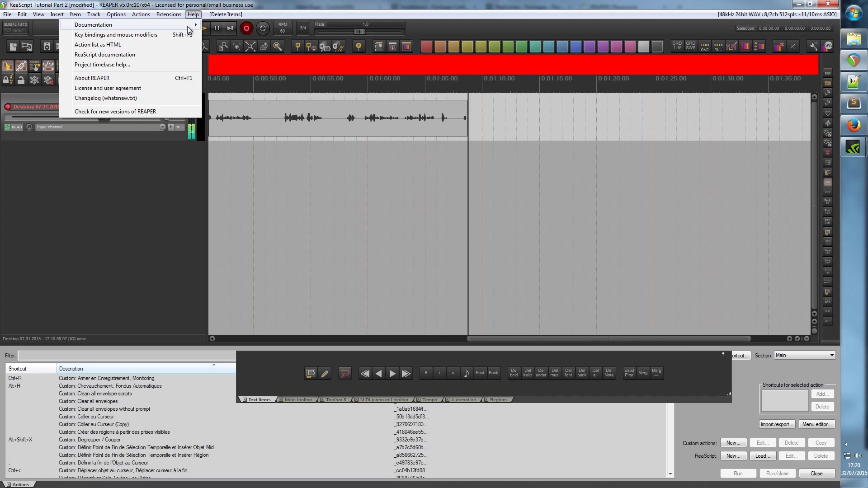Open the Section dropdown showing Main
The height and width of the screenshot is (488, 868).
805,355
